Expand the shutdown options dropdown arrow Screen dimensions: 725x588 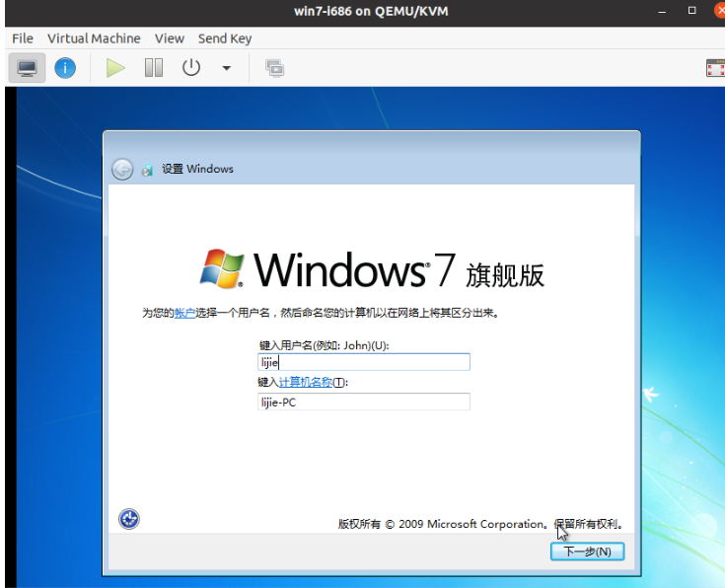226,68
